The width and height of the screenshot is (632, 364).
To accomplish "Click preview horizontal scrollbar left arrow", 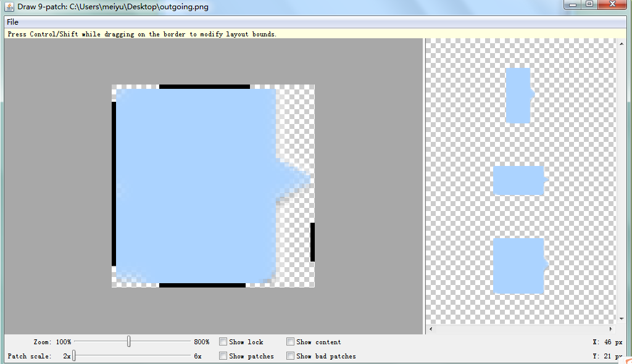I will (x=431, y=329).
